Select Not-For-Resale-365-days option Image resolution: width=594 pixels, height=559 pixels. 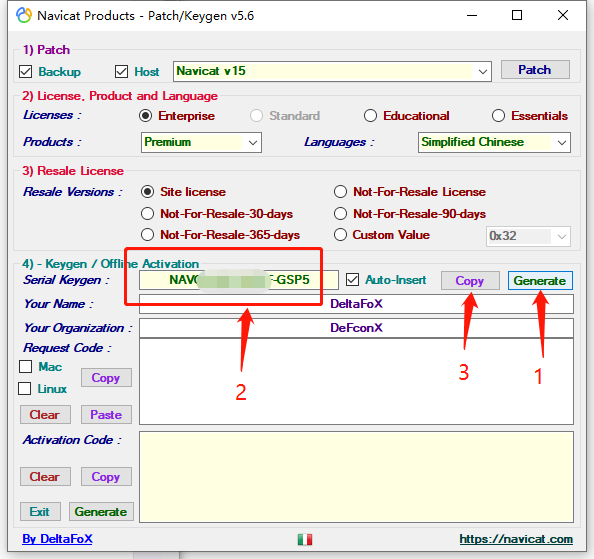tap(147, 235)
